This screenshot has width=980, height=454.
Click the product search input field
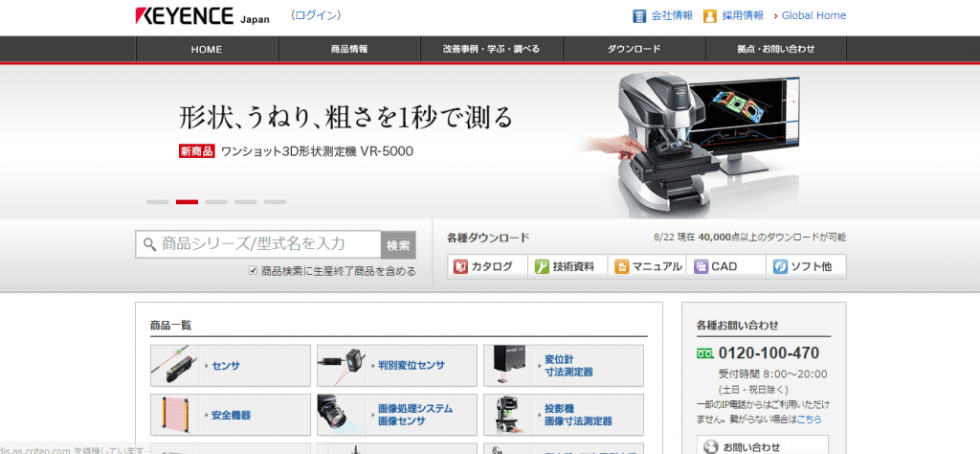[x=258, y=244]
